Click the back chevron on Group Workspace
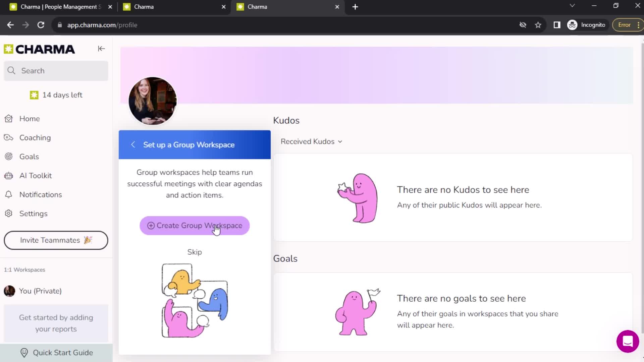This screenshot has height=362, width=644. click(133, 144)
